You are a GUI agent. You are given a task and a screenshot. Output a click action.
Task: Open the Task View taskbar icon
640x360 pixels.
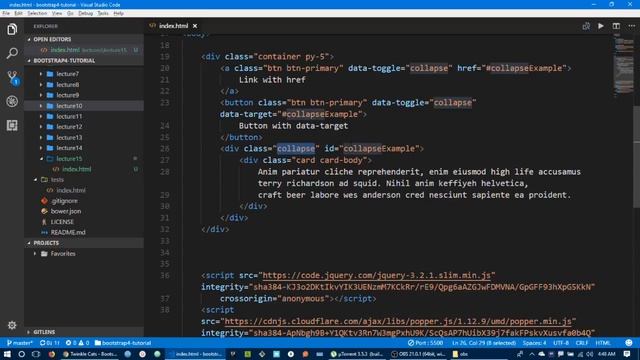point(36,354)
